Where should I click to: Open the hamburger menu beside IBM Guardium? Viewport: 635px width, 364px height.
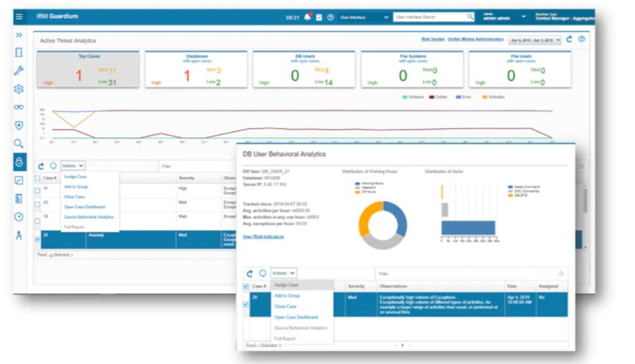[x=19, y=16]
